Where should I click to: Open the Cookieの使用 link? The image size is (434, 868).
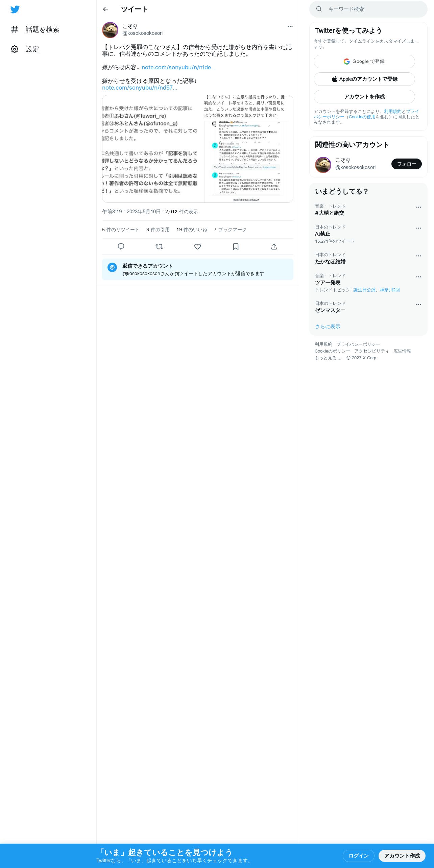(362, 117)
